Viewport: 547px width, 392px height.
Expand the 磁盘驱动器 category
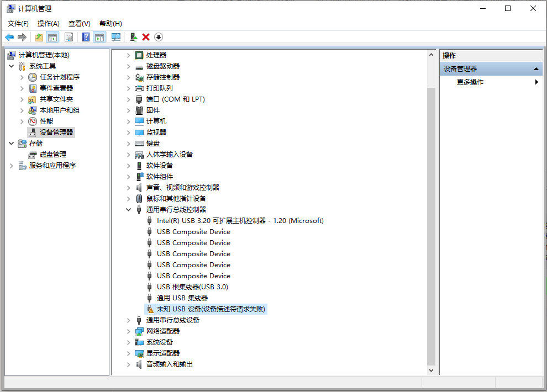pyautogui.click(x=128, y=66)
